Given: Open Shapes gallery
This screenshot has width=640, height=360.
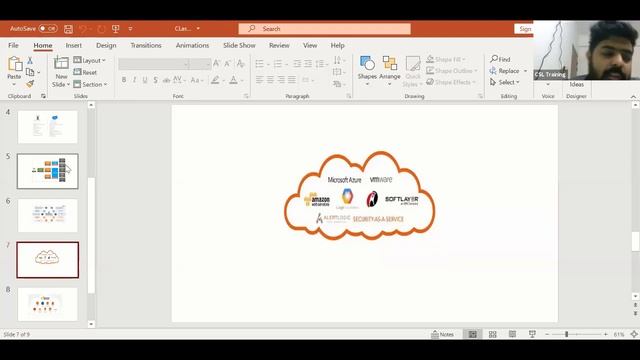Looking at the screenshot, I should coord(367,71).
